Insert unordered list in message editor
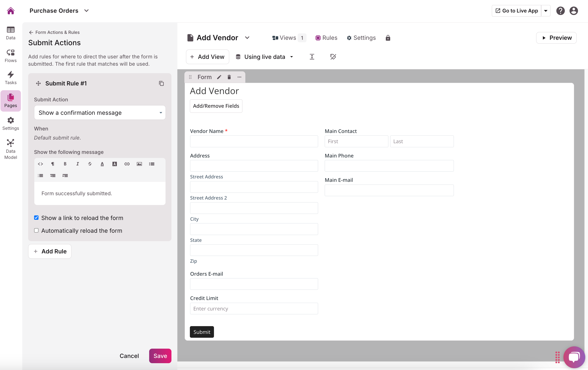Image resolution: width=588 pixels, height=370 pixels. (x=152, y=164)
